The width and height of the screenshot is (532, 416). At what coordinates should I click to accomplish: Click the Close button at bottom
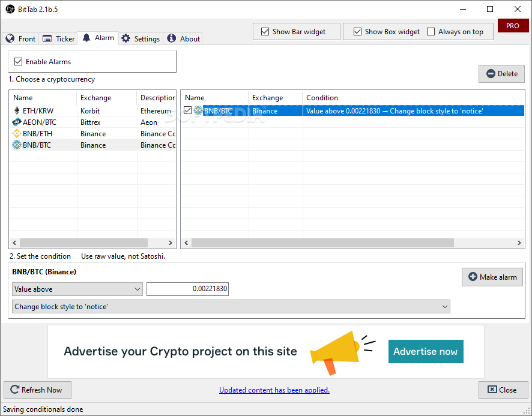pyautogui.click(x=503, y=390)
